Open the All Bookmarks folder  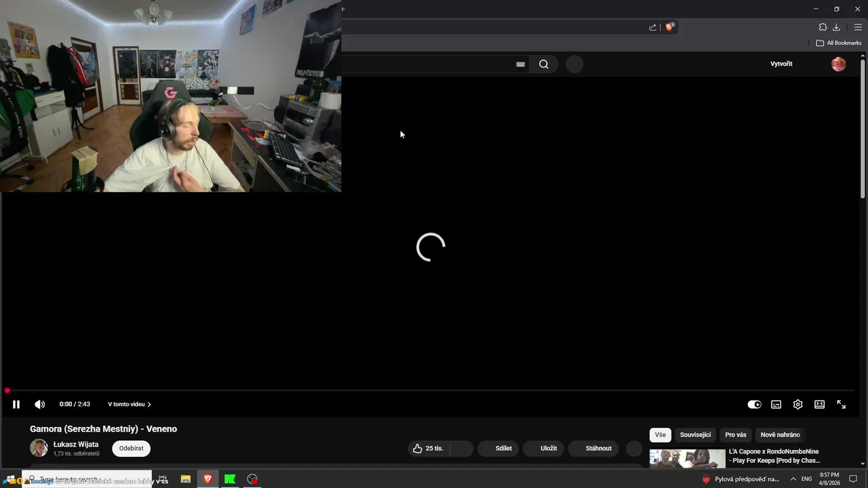(x=839, y=43)
